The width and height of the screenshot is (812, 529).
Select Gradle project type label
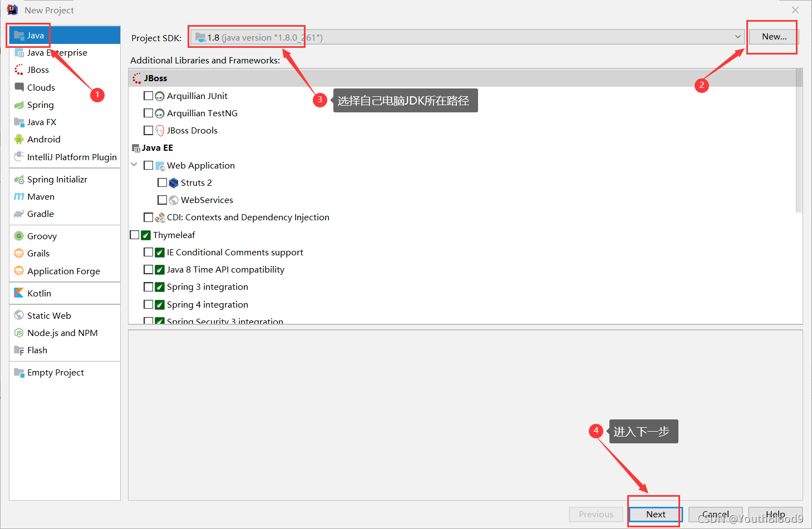[41, 214]
